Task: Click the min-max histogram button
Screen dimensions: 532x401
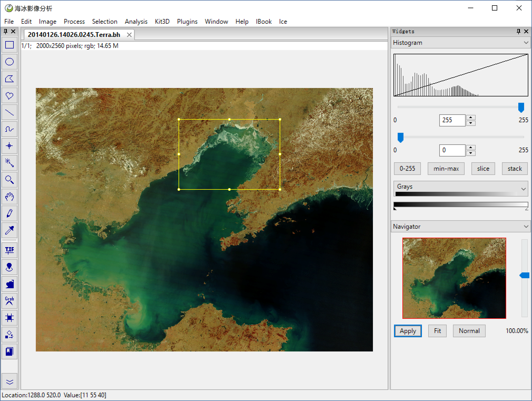Action: (x=446, y=169)
